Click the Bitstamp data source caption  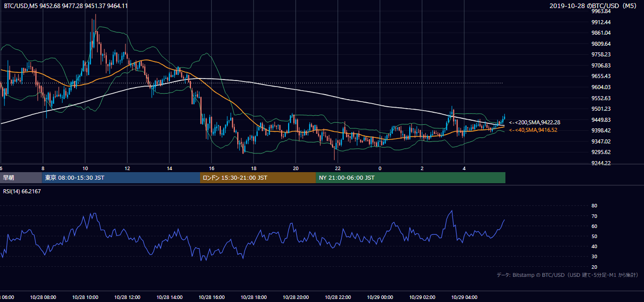567,275
